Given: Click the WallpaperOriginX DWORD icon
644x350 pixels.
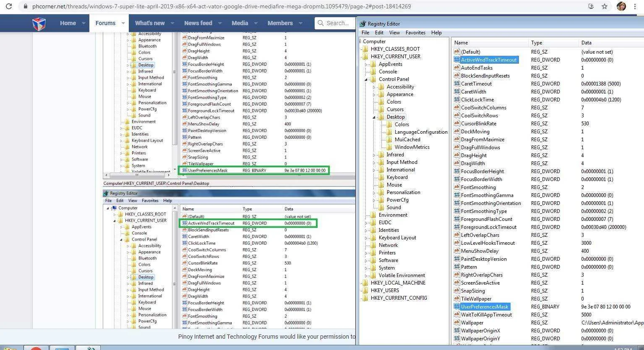Looking at the screenshot, I should (x=457, y=330).
